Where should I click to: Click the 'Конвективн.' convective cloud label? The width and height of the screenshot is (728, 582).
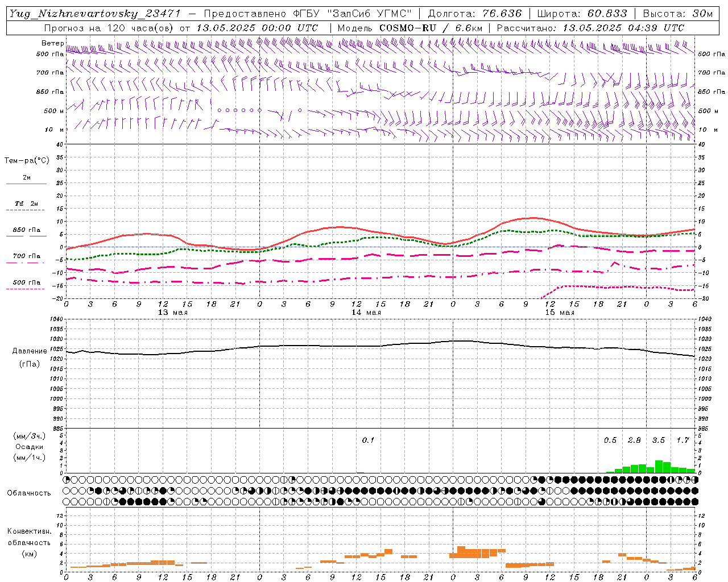point(29,531)
